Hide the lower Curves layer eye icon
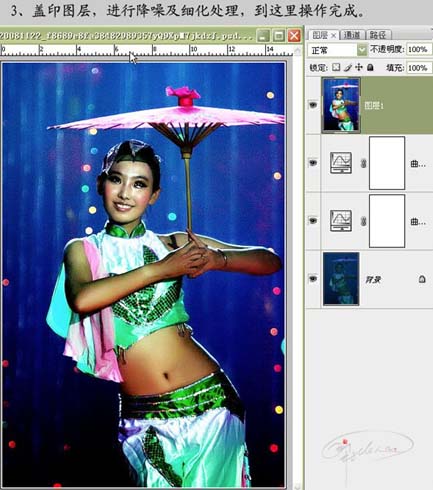The height and width of the screenshot is (490, 433). coord(313,220)
